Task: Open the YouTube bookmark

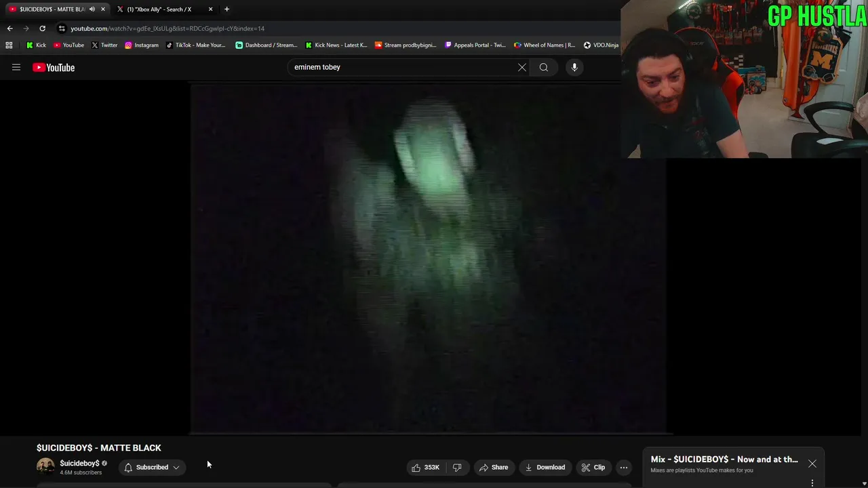Action: tap(68, 45)
